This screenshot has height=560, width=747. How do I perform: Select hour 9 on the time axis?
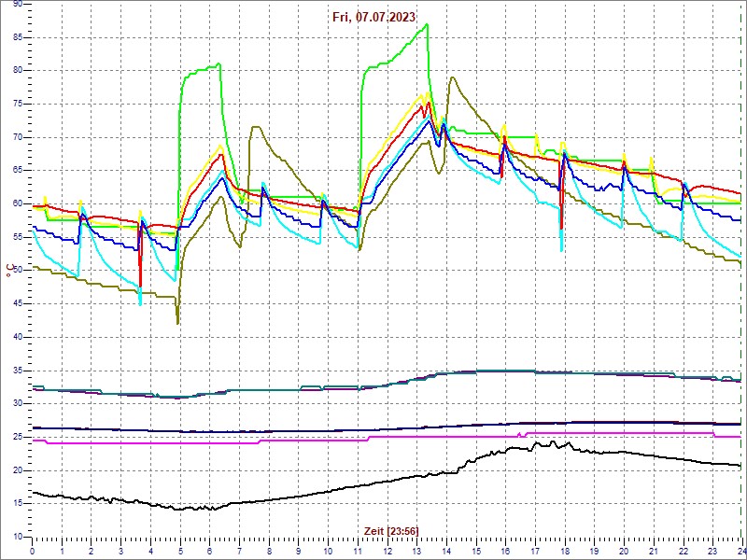(298, 551)
